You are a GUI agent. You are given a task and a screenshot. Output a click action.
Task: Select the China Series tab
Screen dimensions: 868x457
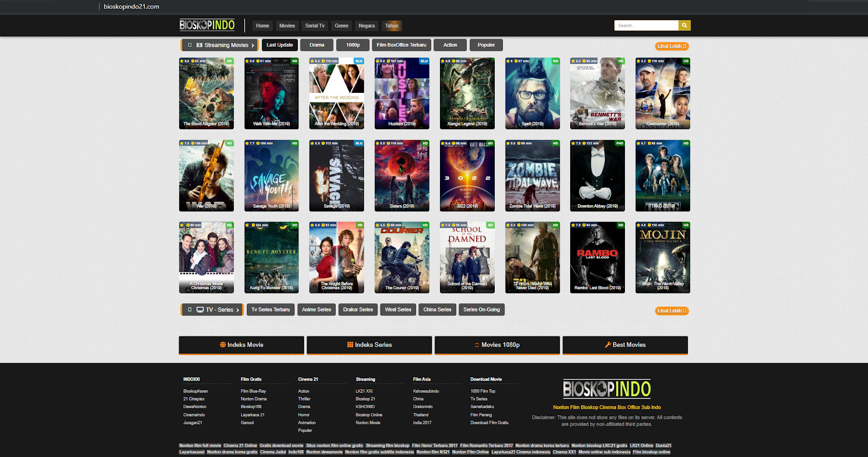pyautogui.click(x=437, y=309)
